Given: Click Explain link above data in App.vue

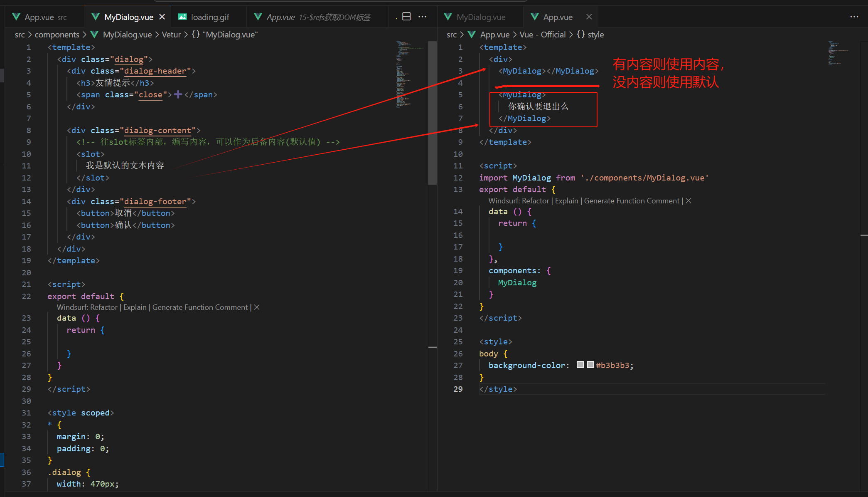Looking at the screenshot, I should pyautogui.click(x=566, y=201).
